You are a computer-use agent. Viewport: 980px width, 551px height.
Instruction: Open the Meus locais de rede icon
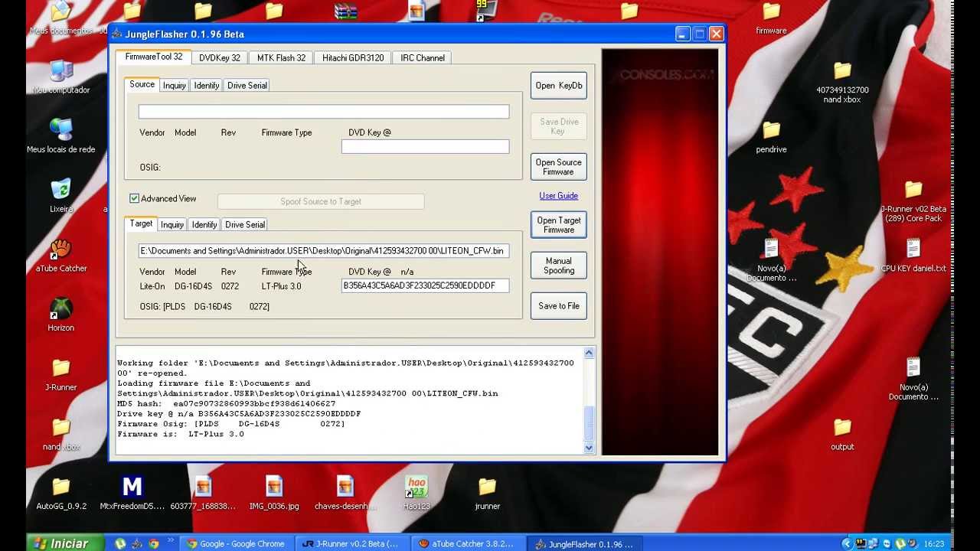coord(61,131)
